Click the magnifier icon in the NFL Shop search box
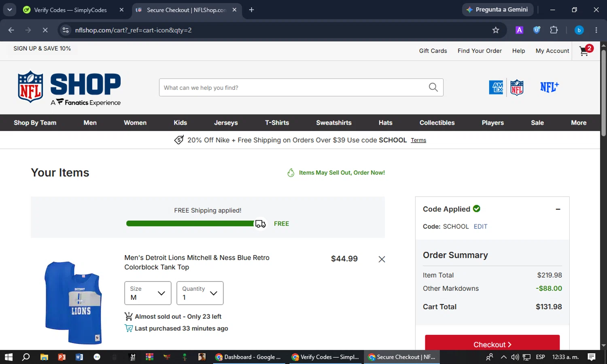Screen dimensions: 607x364 tap(433, 87)
